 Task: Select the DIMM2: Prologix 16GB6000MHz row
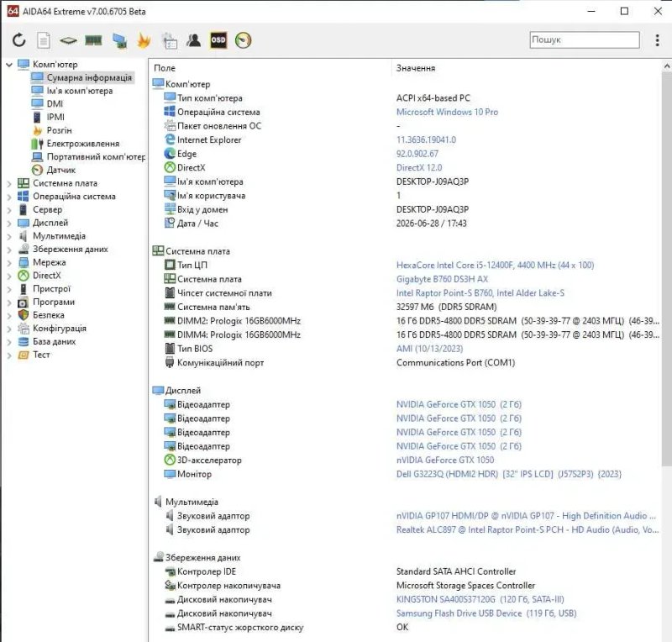pyautogui.click(x=406, y=321)
